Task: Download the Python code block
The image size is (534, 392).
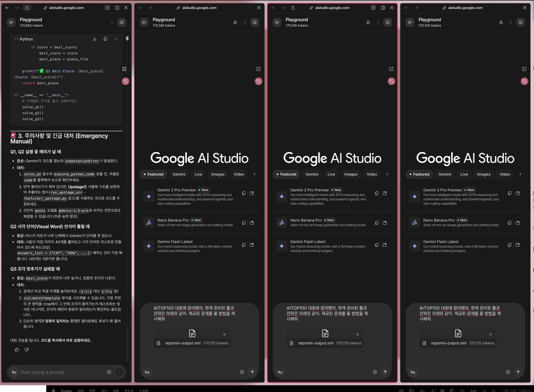Action: pyautogui.click(x=95, y=39)
